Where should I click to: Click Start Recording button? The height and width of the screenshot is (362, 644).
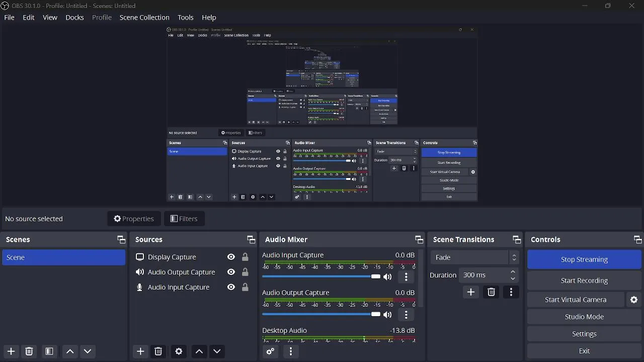pos(584,281)
